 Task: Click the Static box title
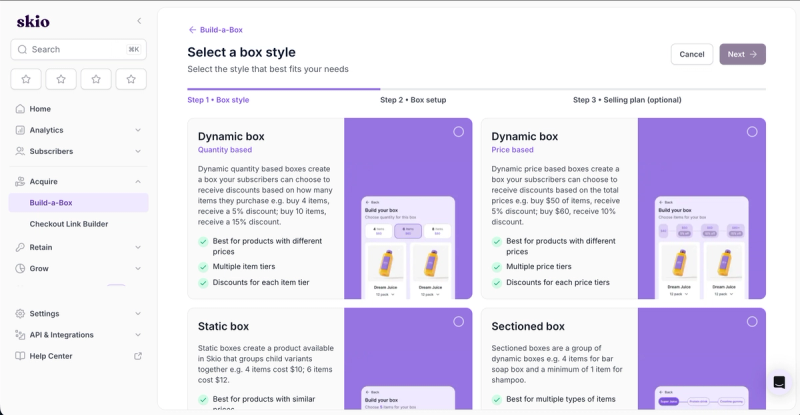223,326
